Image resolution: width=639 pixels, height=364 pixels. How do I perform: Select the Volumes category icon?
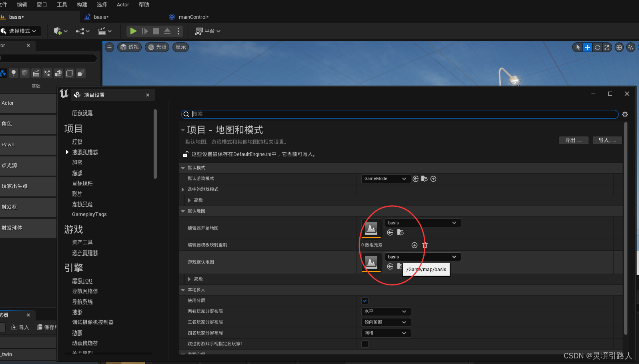[x=70, y=73]
